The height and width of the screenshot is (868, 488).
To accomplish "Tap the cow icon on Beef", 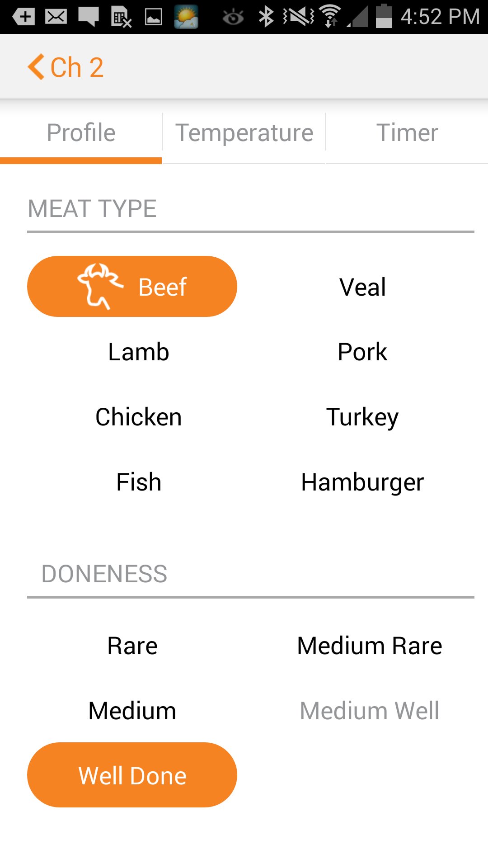I will click(99, 286).
